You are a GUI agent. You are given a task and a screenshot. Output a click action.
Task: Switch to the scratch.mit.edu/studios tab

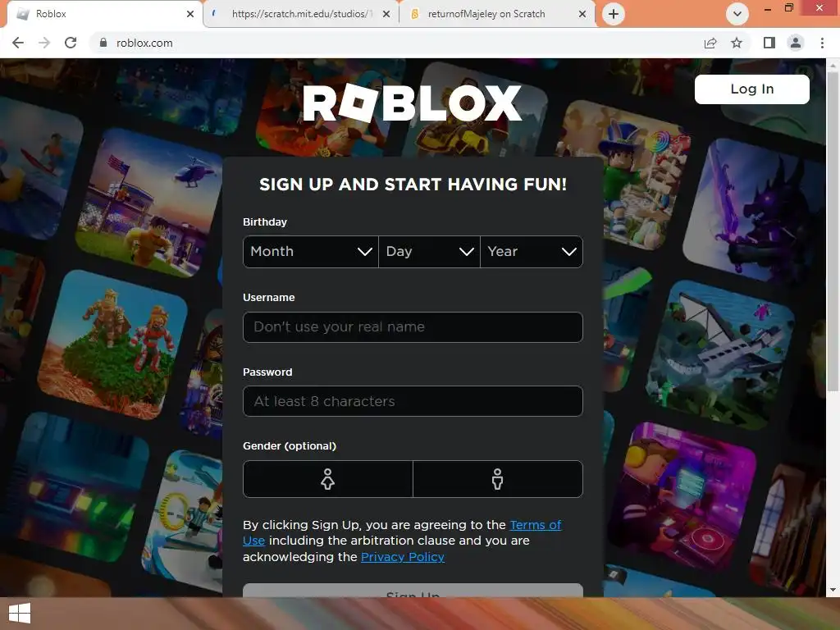[301, 14]
